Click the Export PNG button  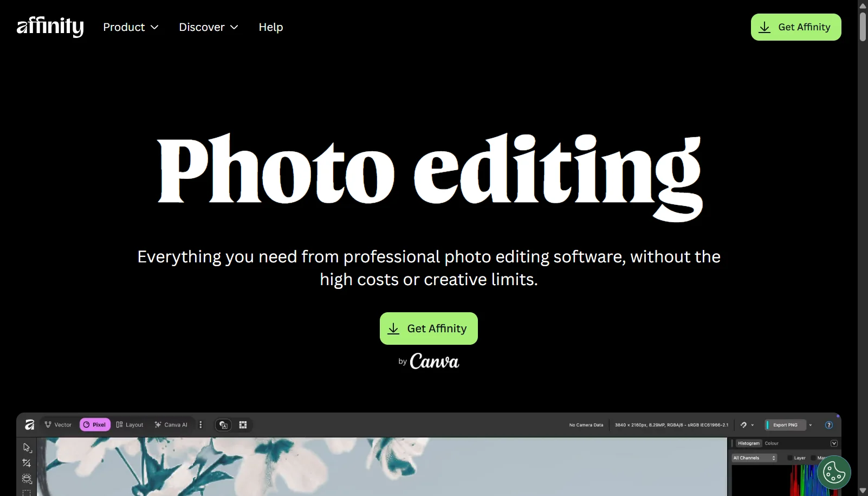[785, 425]
